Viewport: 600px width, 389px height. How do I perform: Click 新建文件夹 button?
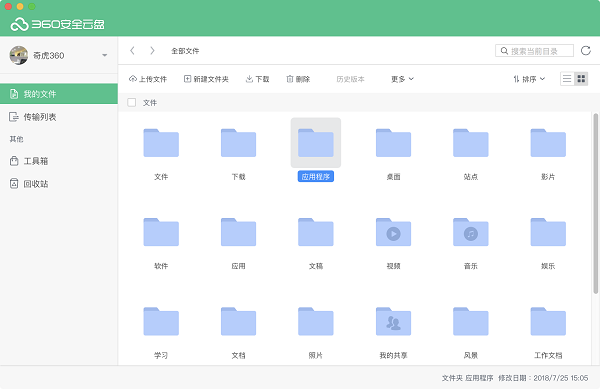pyautogui.click(x=206, y=79)
